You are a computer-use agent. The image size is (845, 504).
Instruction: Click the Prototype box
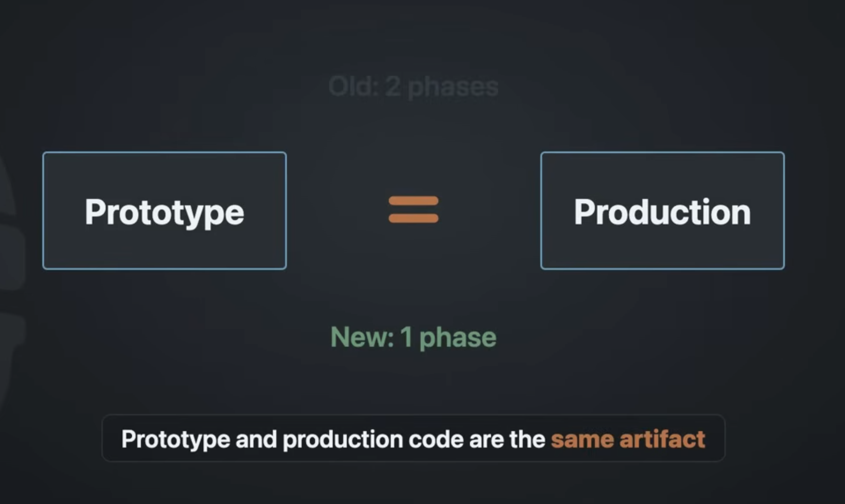pyautogui.click(x=165, y=211)
